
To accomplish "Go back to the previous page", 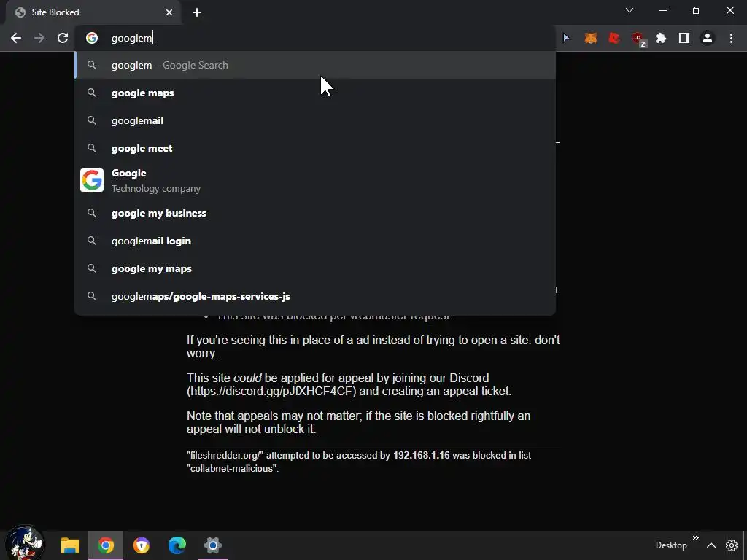I will 16,38.
